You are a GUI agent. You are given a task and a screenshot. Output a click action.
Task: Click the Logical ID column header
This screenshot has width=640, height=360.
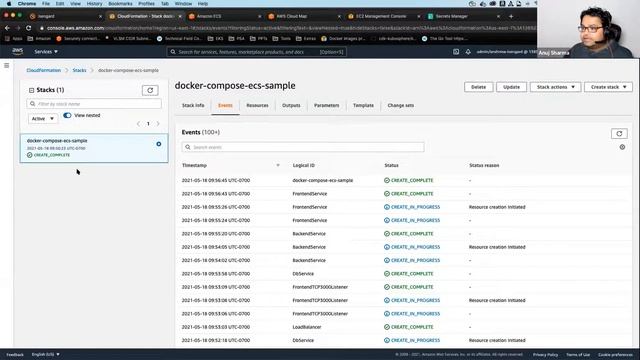click(304, 165)
